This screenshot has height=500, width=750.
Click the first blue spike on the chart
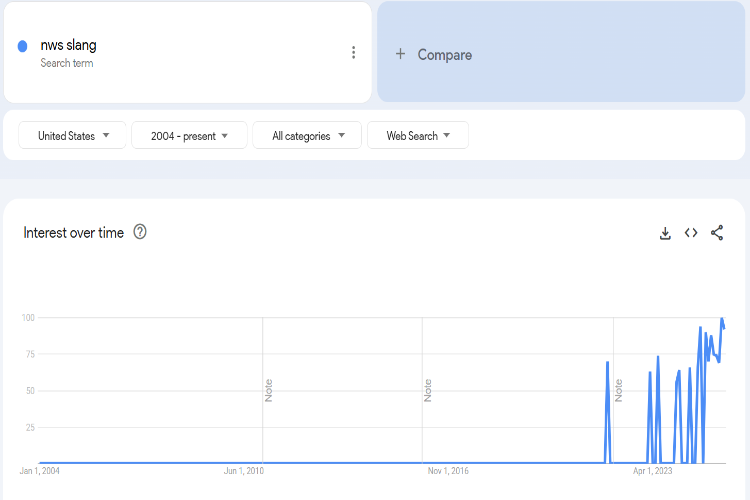click(607, 363)
